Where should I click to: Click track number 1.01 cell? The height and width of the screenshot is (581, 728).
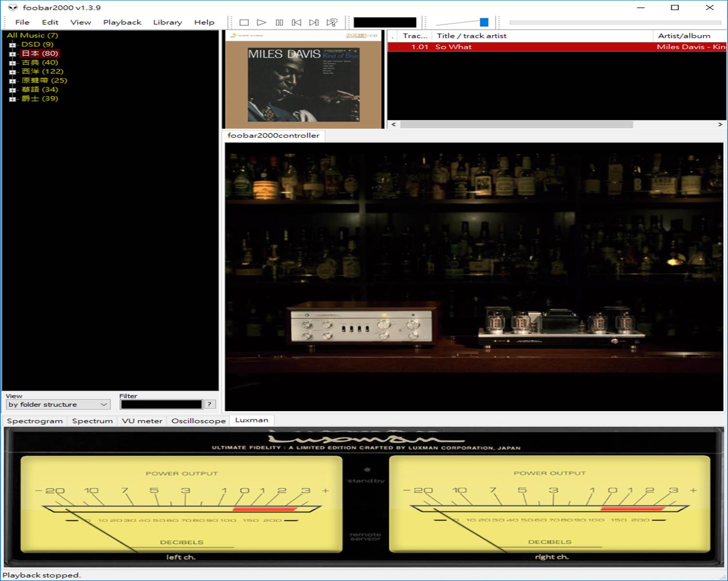click(x=419, y=47)
